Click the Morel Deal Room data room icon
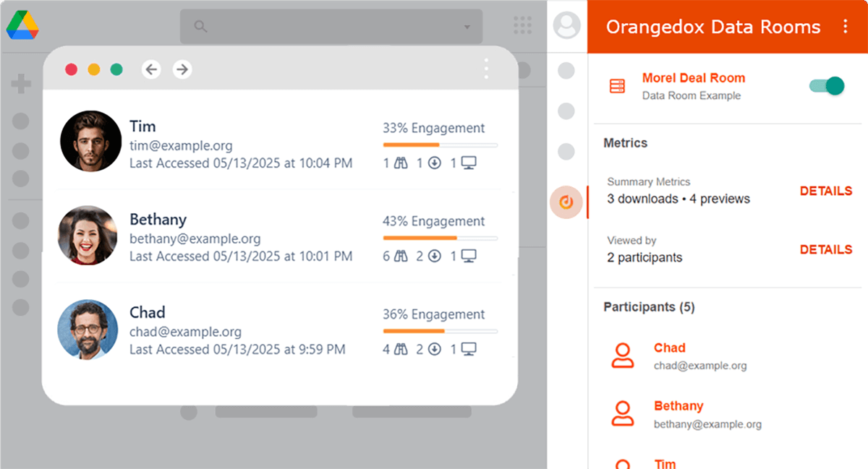Image resolution: width=868 pixels, height=469 pixels. coord(617,86)
